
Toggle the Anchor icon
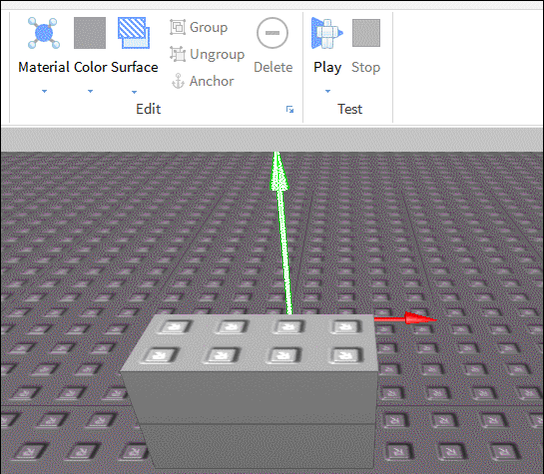click(178, 81)
